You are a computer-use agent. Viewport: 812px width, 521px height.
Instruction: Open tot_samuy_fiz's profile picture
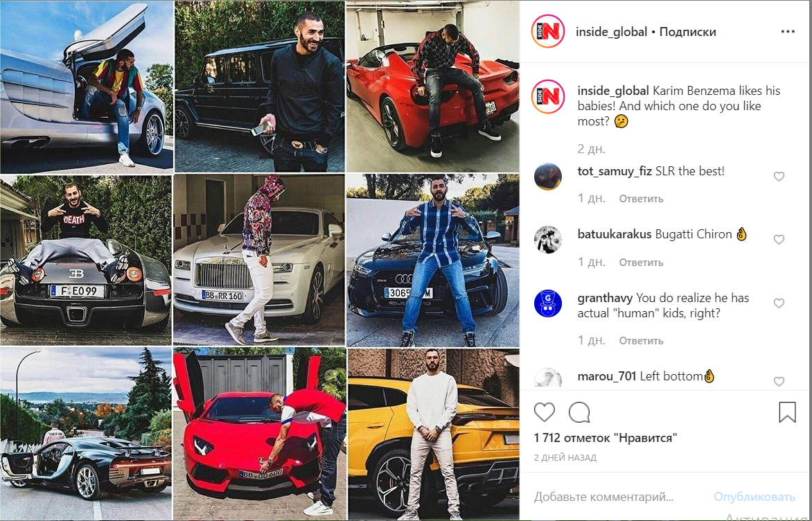pos(548,177)
